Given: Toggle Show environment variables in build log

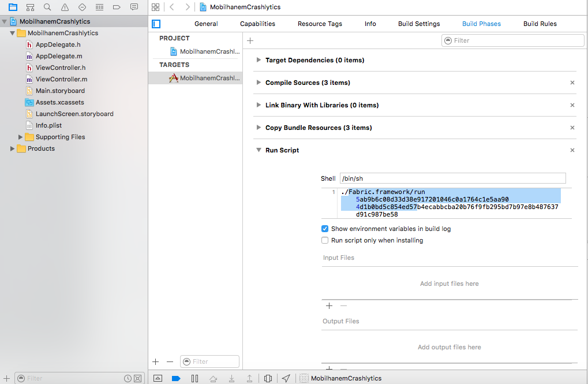Looking at the screenshot, I should [325, 229].
